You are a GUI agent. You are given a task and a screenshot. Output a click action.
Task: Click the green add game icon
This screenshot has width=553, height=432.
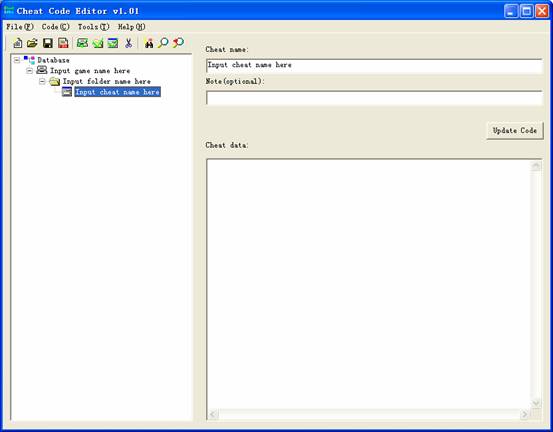(x=82, y=43)
